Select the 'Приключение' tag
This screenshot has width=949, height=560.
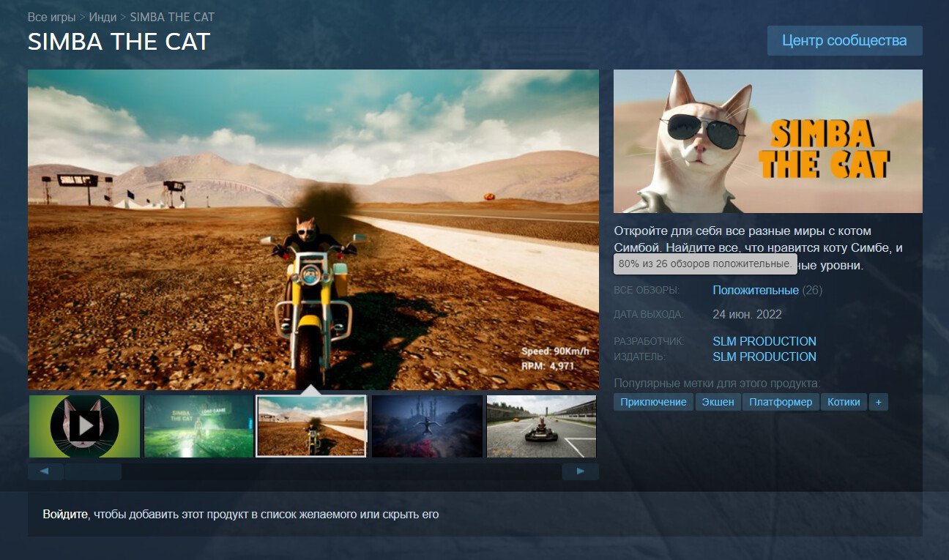coord(653,402)
